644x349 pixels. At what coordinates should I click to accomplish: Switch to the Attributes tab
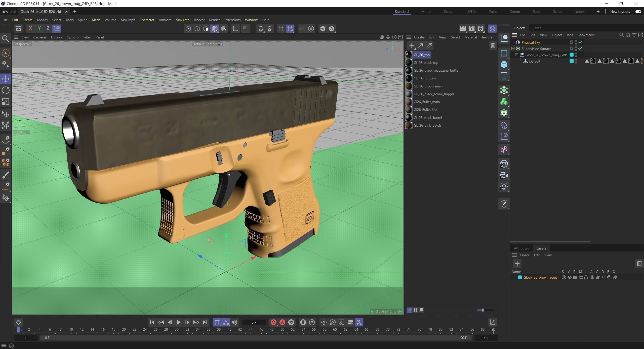pos(521,248)
